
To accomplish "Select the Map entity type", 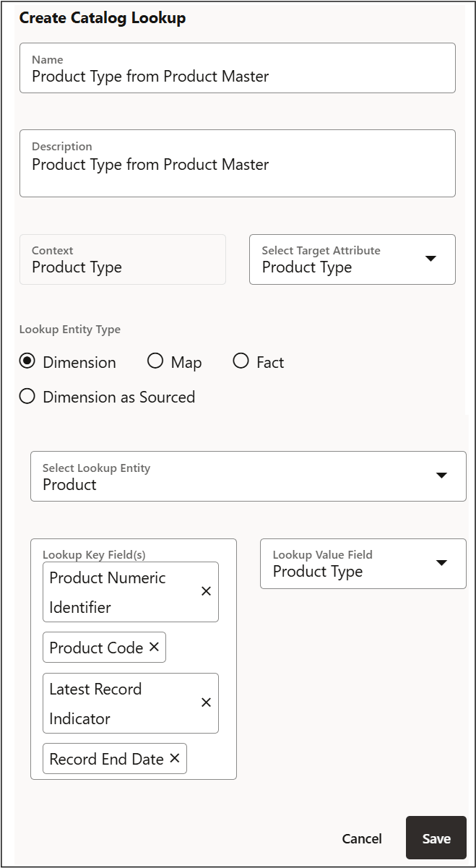I will [x=155, y=361].
